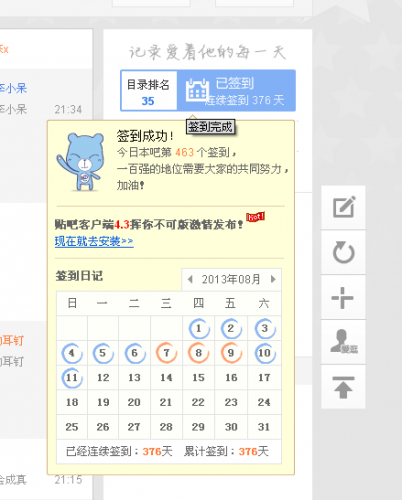The width and height of the screenshot is (402, 500).
Task: Click 累计签到 376天 text
Action: coord(226,451)
